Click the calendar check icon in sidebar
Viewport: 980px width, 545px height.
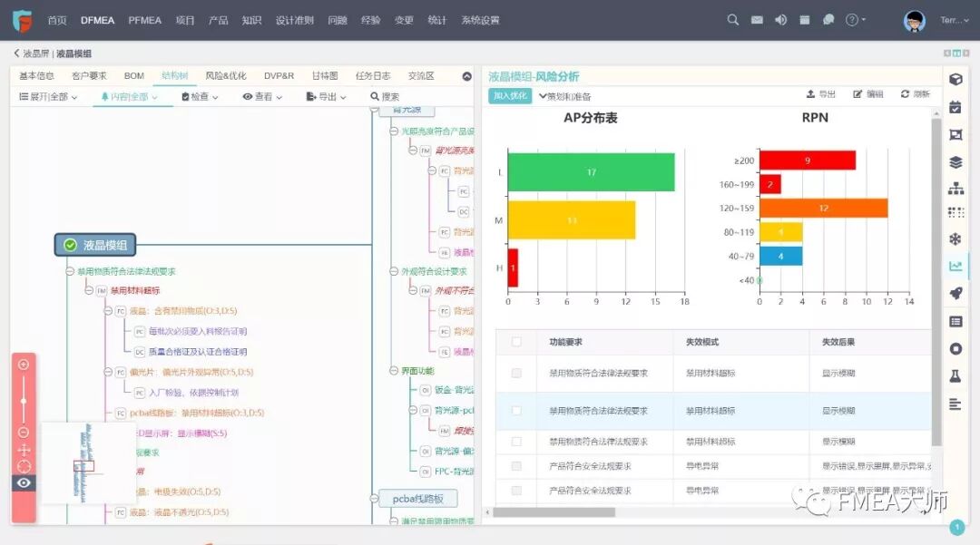[x=955, y=107]
